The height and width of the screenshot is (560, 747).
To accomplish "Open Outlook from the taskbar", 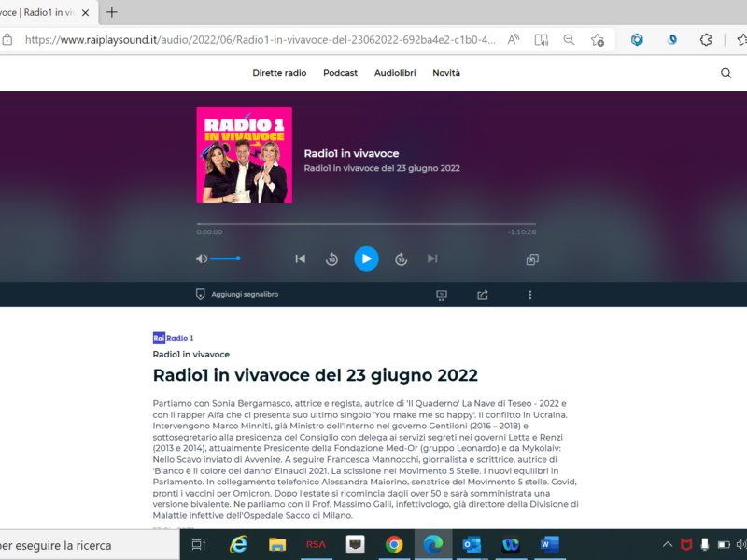I will click(472, 544).
